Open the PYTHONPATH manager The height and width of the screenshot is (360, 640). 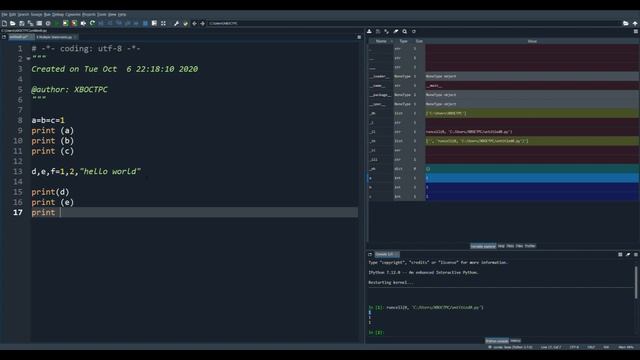pyautogui.click(x=185, y=23)
